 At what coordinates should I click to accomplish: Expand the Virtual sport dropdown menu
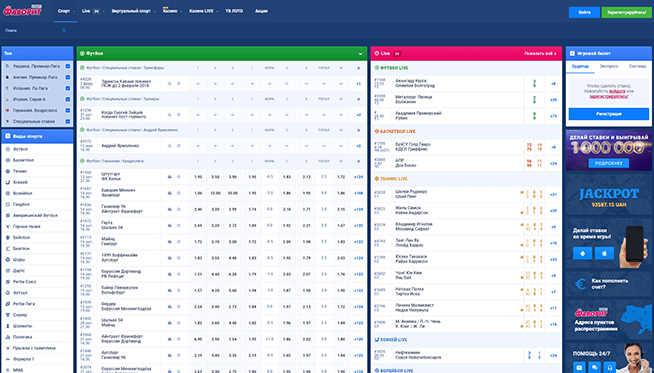[x=133, y=11]
